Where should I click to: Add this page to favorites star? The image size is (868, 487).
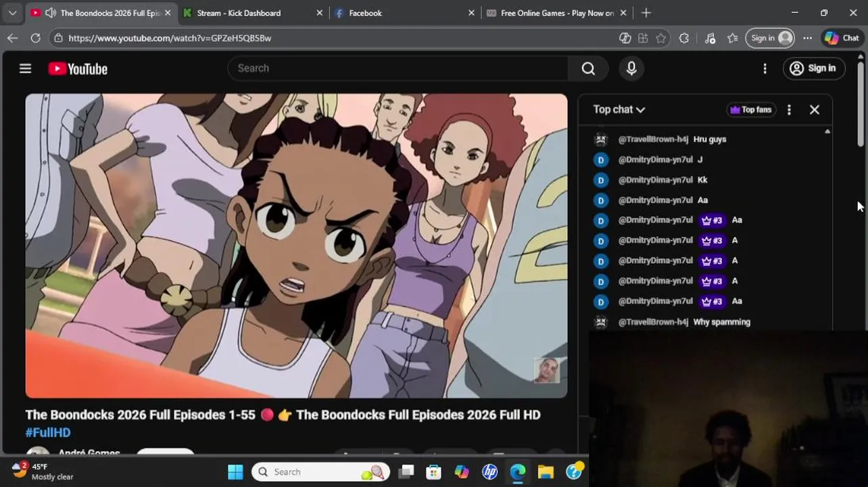point(661,38)
